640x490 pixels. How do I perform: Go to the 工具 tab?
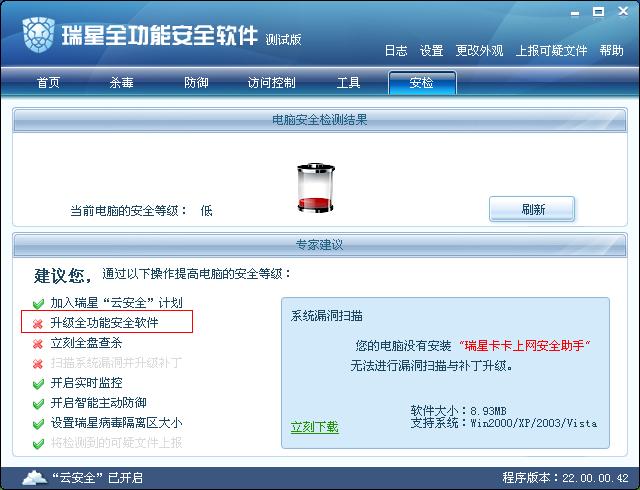coord(348,83)
